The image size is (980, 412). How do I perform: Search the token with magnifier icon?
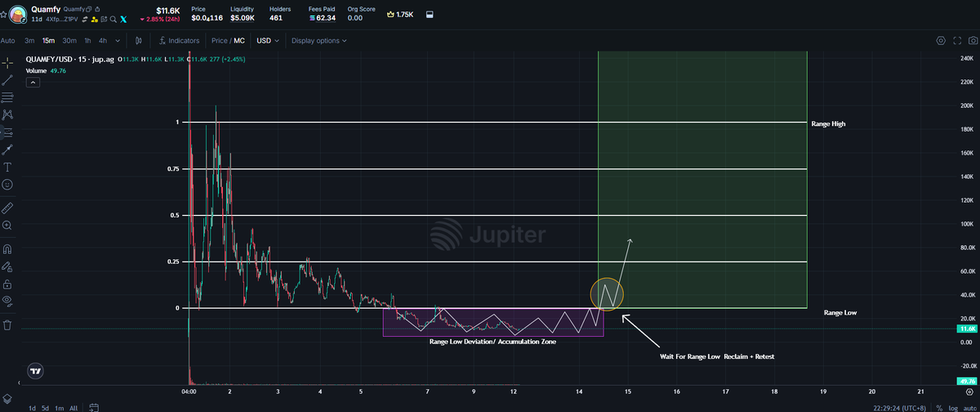click(113, 20)
